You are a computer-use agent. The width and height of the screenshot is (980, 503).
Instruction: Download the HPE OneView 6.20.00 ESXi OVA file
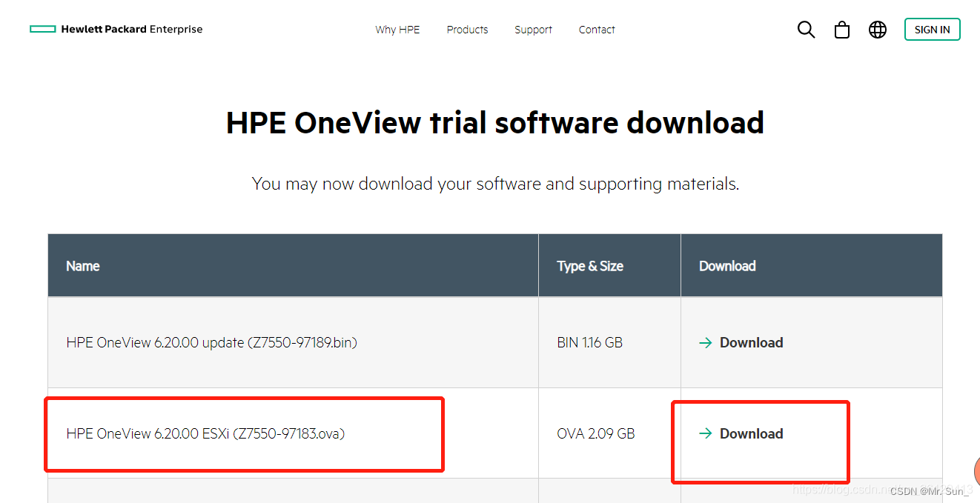(x=751, y=433)
